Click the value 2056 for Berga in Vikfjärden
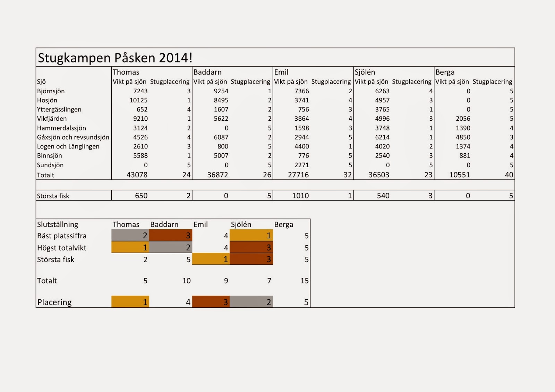Viewport: 555px width, 392px height. pos(463,119)
